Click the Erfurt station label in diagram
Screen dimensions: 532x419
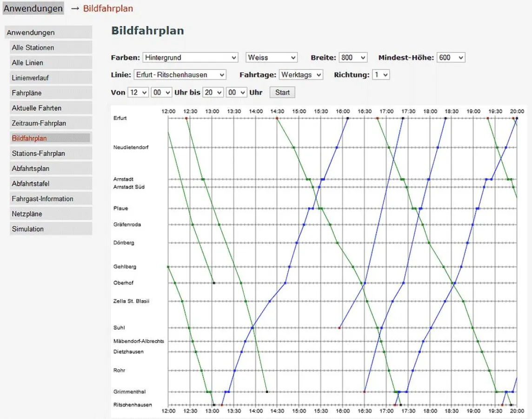tap(120, 118)
